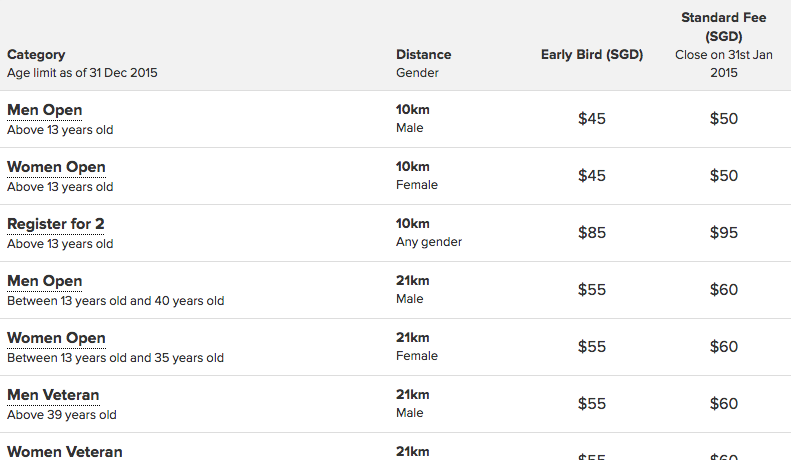This screenshot has width=791, height=460.
Task: Open the Men Open 10km category link
Action: pyautogui.click(x=44, y=110)
